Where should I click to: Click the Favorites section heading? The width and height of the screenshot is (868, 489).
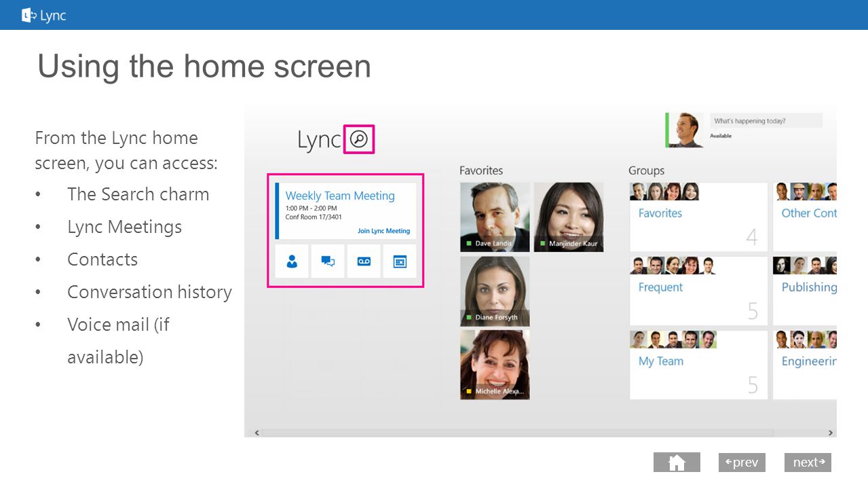[x=481, y=170]
